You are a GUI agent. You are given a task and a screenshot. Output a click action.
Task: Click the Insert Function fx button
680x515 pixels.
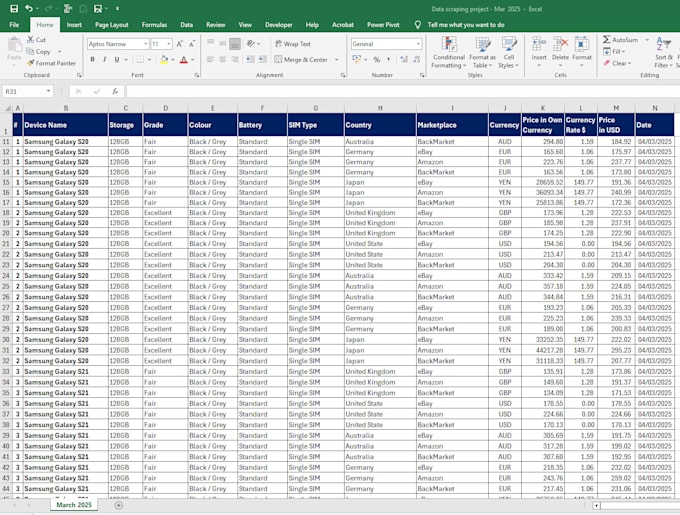115,91
